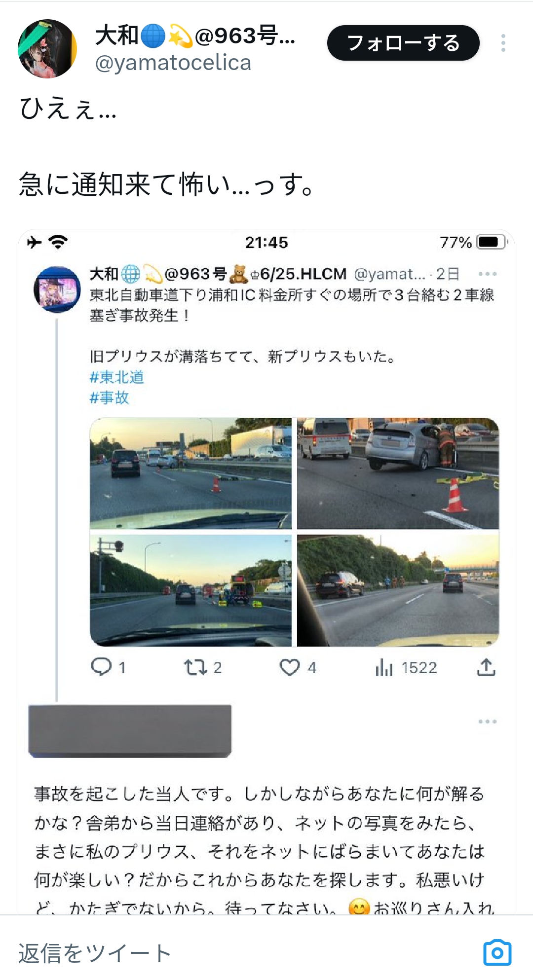Viewport: 533px width, 980px height.
Task: Open the top-left highway photo with cone
Action: pyautogui.click(x=190, y=473)
